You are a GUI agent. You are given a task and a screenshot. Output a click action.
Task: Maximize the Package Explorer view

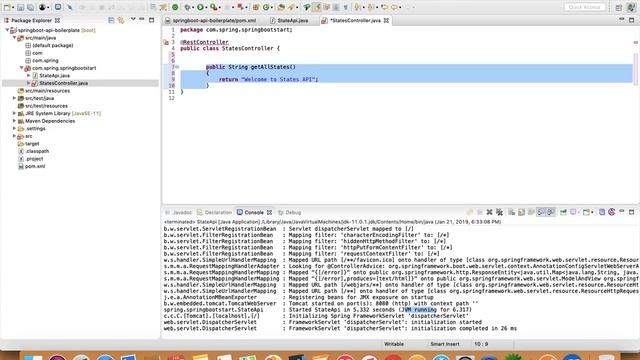(x=151, y=20)
